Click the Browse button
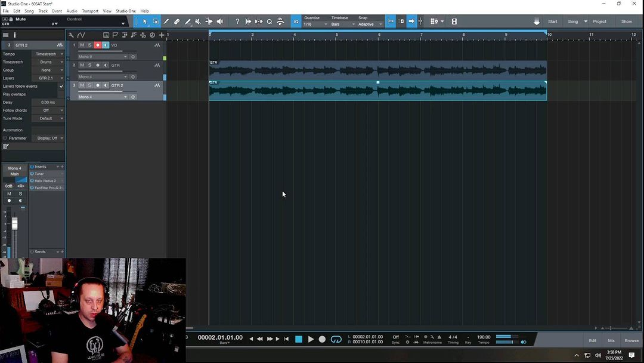This screenshot has width=644, height=363. click(631, 340)
